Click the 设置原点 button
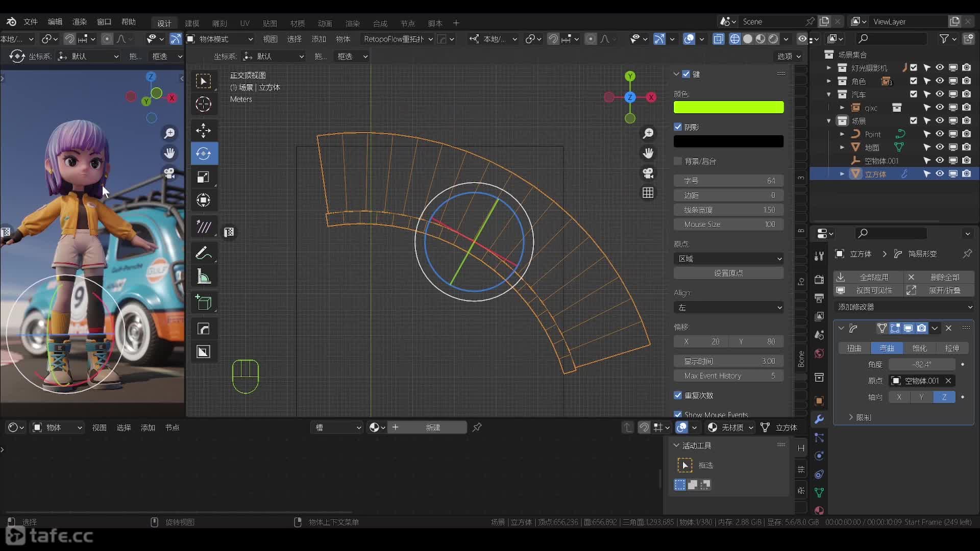 coord(728,273)
